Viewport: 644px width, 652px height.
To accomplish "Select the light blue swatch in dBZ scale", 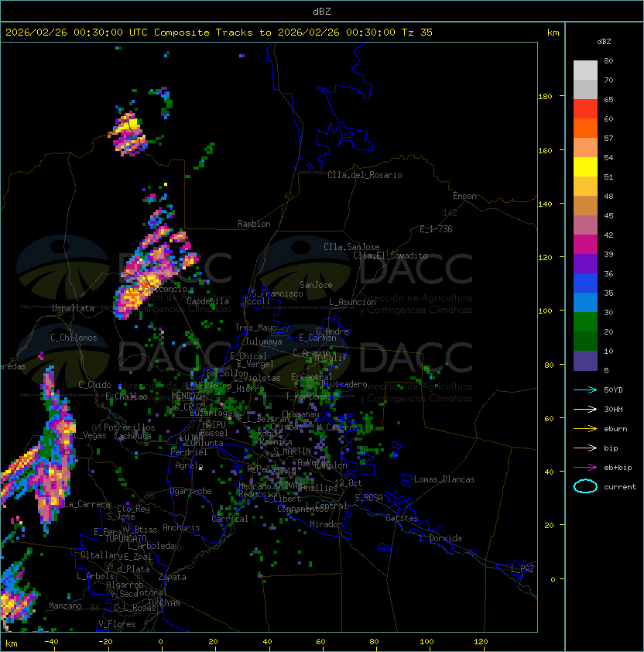I will click(x=585, y=303).
